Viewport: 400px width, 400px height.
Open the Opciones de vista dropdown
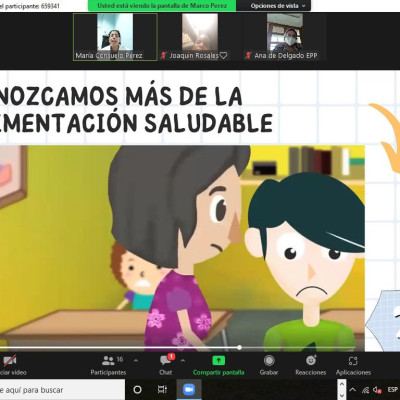pos(277,6)
